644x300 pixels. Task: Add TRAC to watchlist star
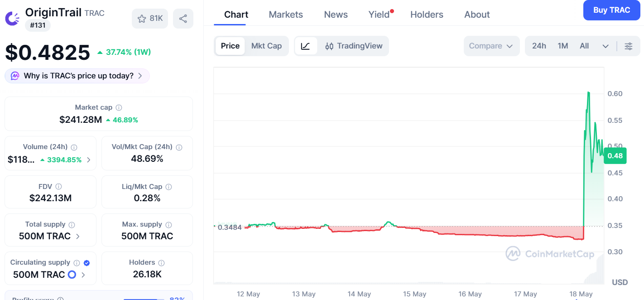click(142, 19)
